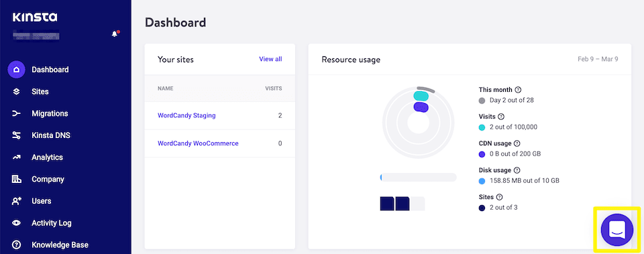This screenshot has width=644, height=254.
Task: Open the WordCandy WooCommerce site
Action: click(x=198, y=143)
